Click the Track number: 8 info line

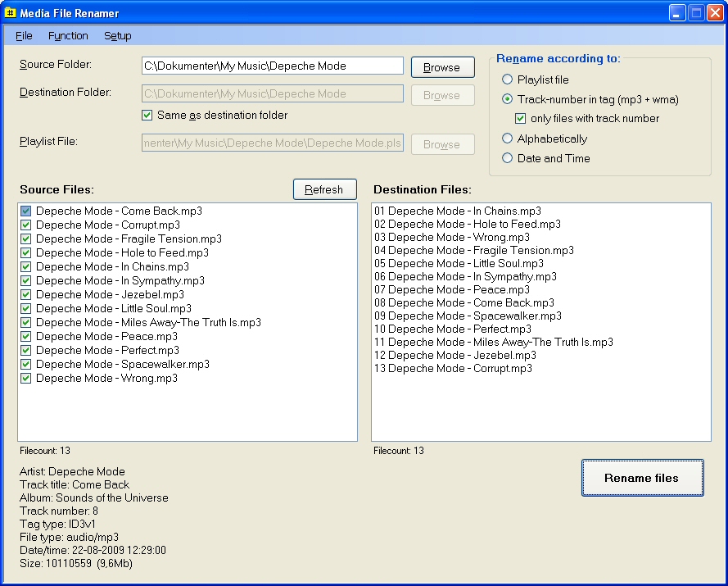58,511
